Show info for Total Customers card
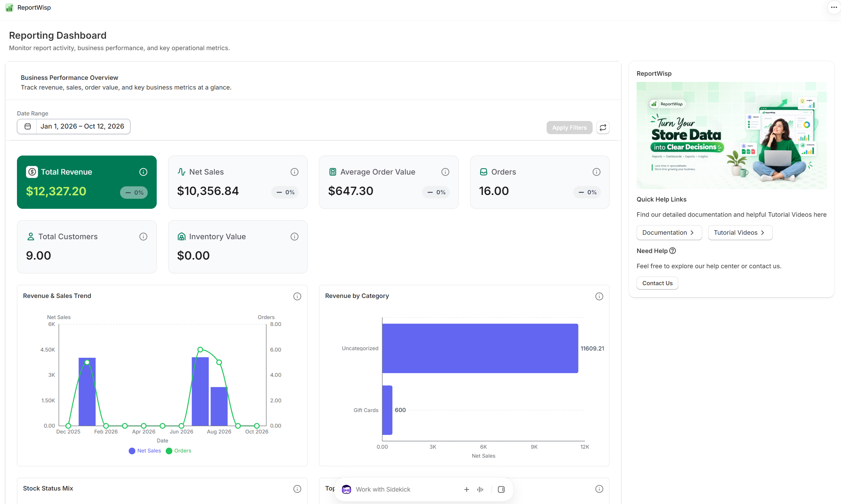 [143, 236]
